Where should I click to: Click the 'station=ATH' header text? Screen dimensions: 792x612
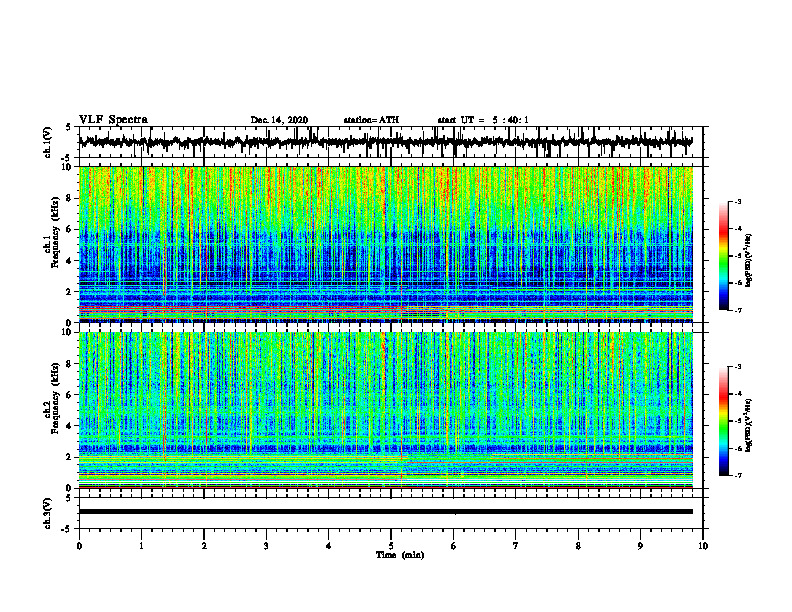[x=371, y=120]
